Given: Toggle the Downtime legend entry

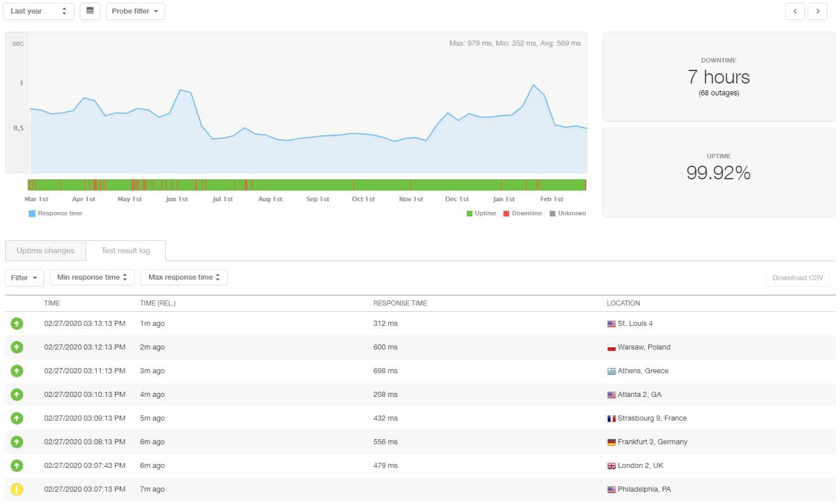Looking at the screenshot, I should coord(523,213).
